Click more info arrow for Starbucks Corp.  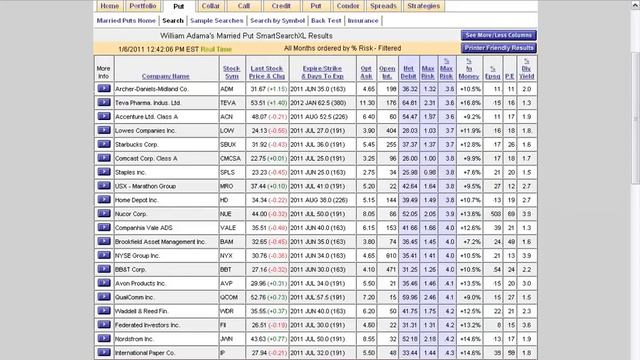[x=104, y=144]
